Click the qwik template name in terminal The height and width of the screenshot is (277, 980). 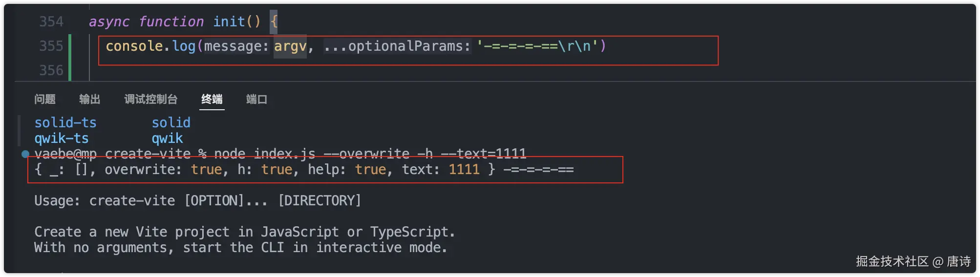(x=167, y=138)
